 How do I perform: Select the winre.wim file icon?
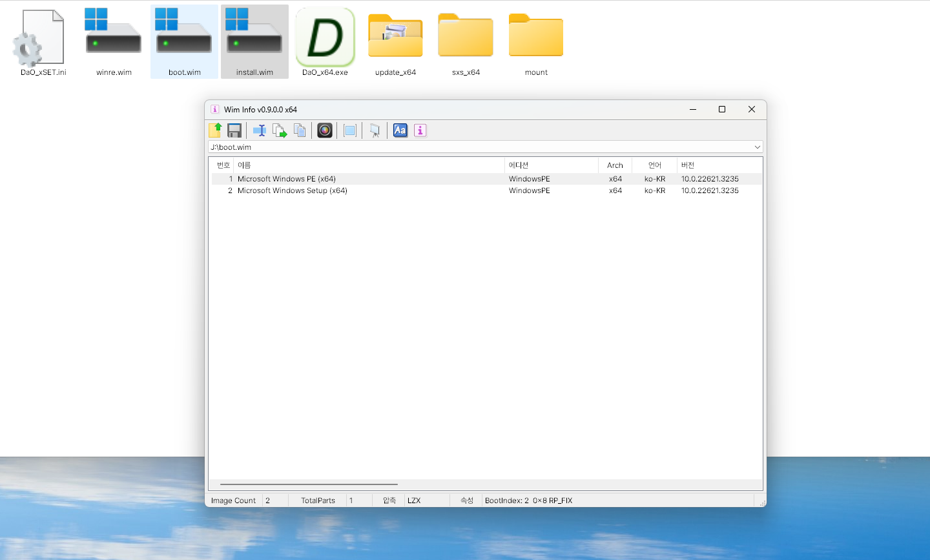coord(114,42)
